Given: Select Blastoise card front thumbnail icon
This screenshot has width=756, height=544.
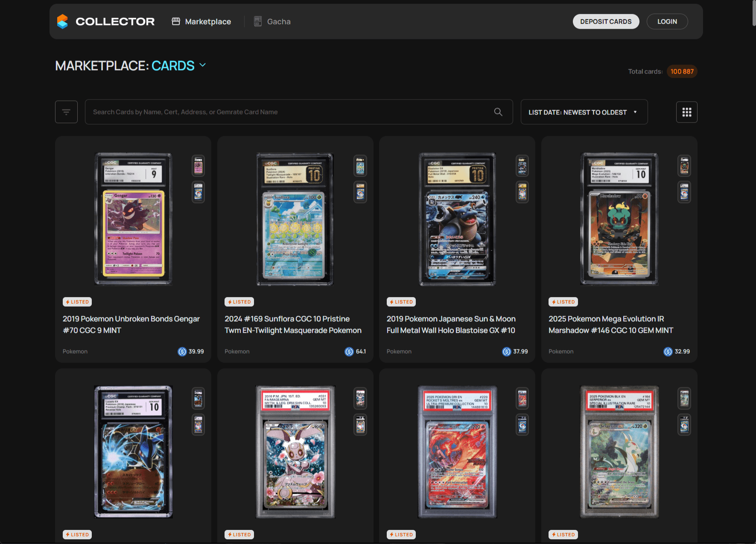Looking at the screenshot, I should point(522,166).
